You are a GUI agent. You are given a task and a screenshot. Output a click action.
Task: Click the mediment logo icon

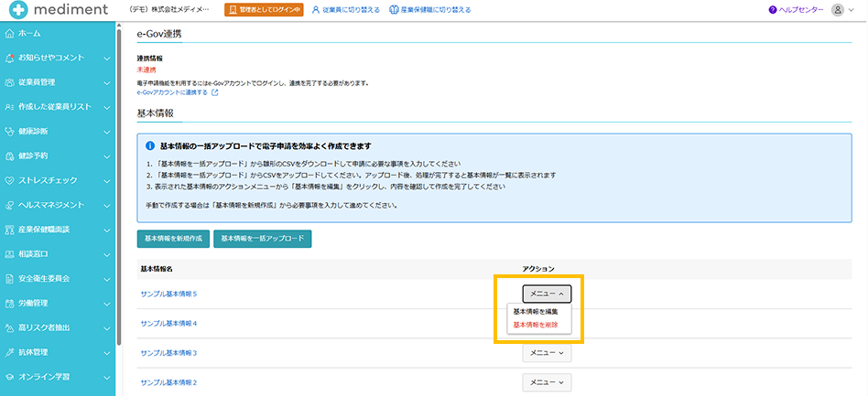[16, 10]
